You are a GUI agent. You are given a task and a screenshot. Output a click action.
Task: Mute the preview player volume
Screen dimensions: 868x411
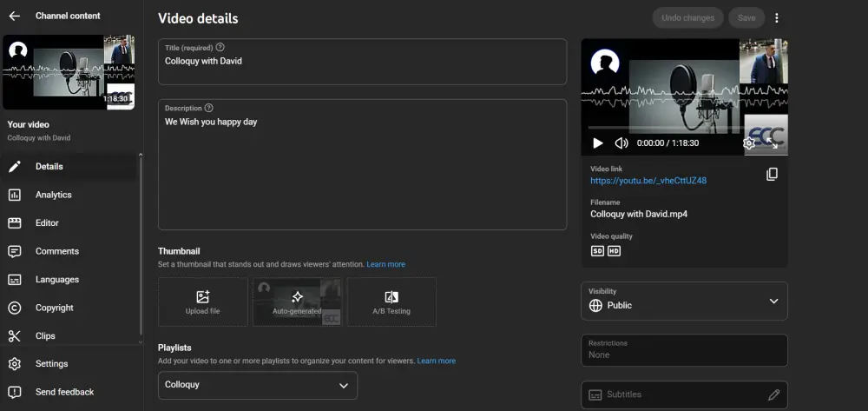[621, 143]
